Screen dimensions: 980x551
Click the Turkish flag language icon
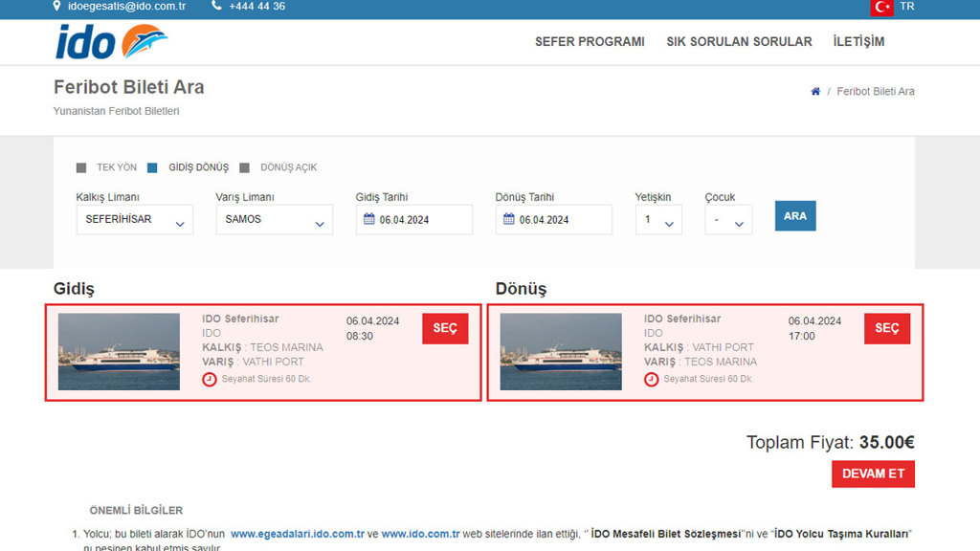(x=881, y=7)
